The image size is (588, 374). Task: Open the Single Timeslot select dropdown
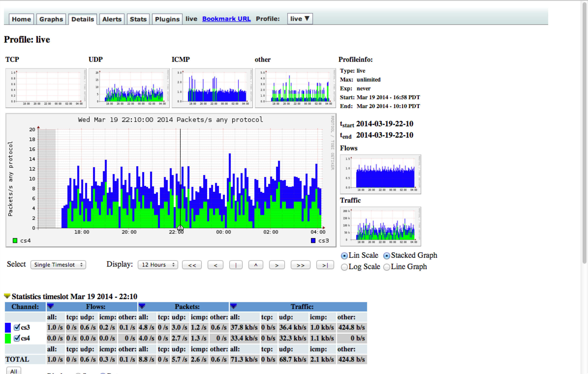pyautogui.click(x=58, y=265)
